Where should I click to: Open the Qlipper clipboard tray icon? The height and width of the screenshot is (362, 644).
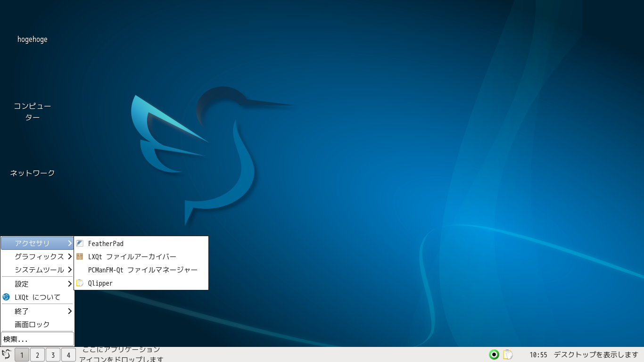(508, 354)
